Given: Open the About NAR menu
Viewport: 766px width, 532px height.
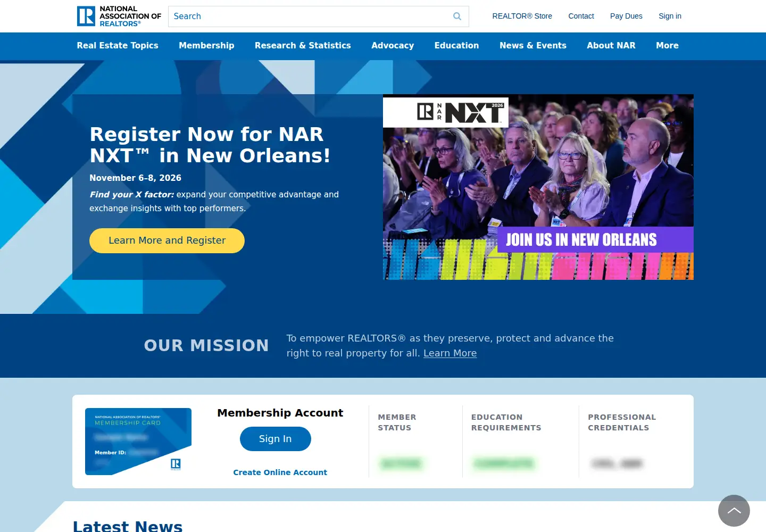Looking at the screenshot, I should pyautogui.click(x=611, y=46).
